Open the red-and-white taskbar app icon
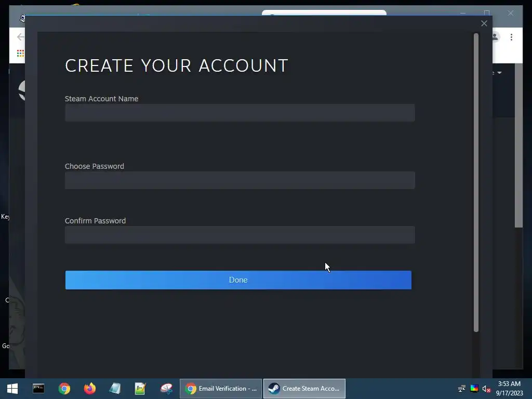Screen dimensions: 532x399 (x=166, y=389)
